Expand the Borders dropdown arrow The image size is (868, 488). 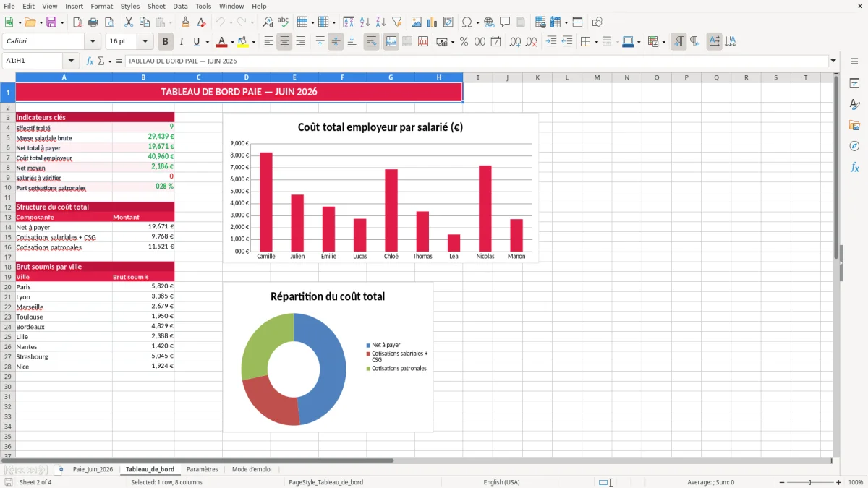(596, 42)
